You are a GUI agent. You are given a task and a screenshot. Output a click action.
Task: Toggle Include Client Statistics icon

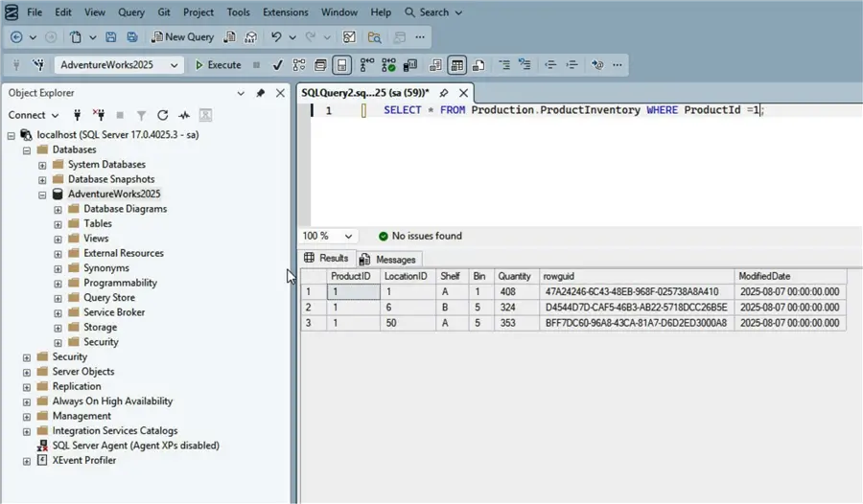(x=410, y=65)
